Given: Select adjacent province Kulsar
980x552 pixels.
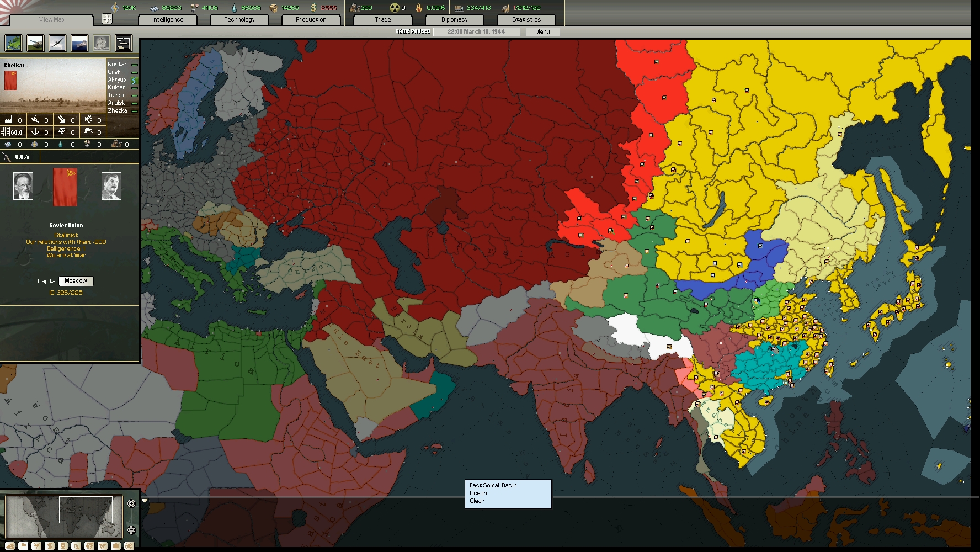Looking at the screenshot, I should 116,87.
